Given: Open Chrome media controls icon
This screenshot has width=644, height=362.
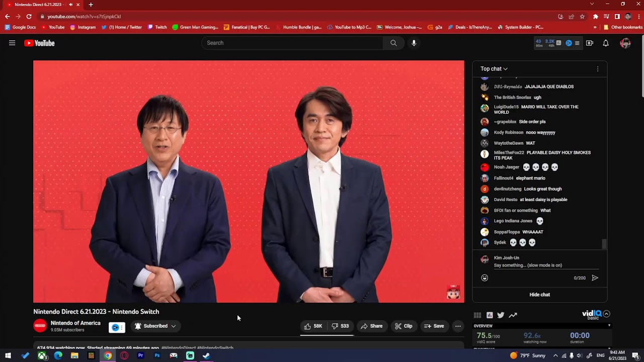Looking at the screenshot, I should click(606, 17).
